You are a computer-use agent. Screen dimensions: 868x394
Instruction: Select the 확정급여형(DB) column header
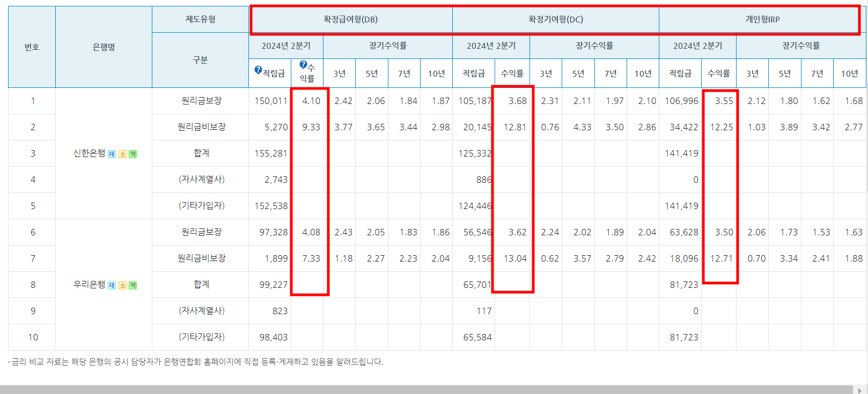tap(350, 19)
